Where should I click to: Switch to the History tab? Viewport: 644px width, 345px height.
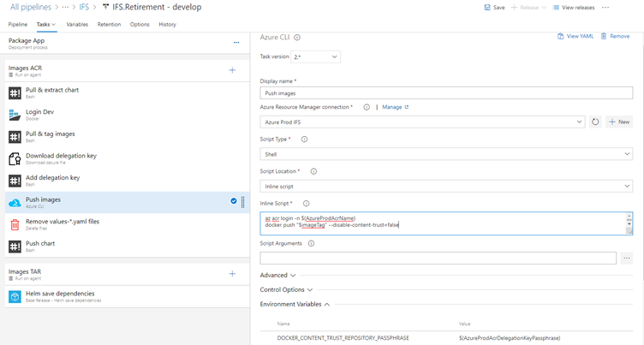point(167,25)
